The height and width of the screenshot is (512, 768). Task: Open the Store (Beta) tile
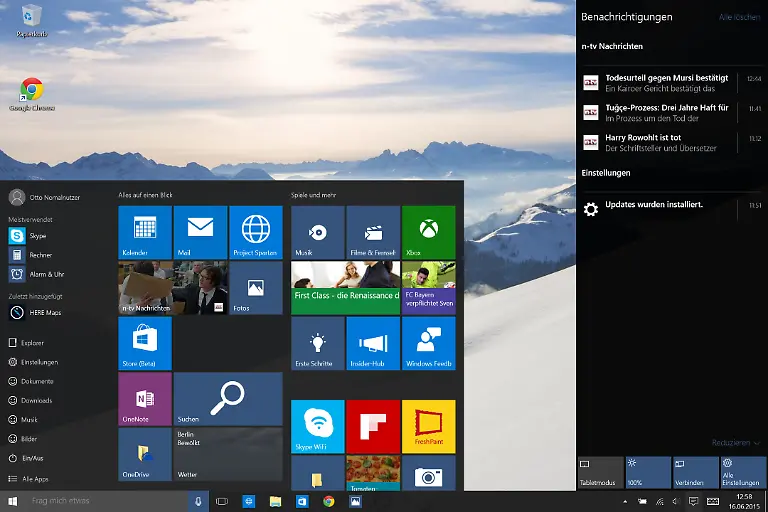[145, 343]
